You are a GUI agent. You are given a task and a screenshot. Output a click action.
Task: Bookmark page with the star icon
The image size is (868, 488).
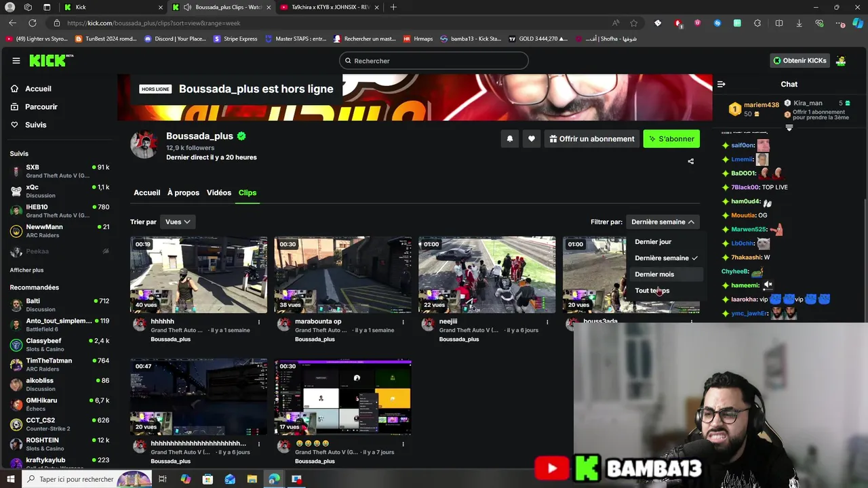point(633,23)
